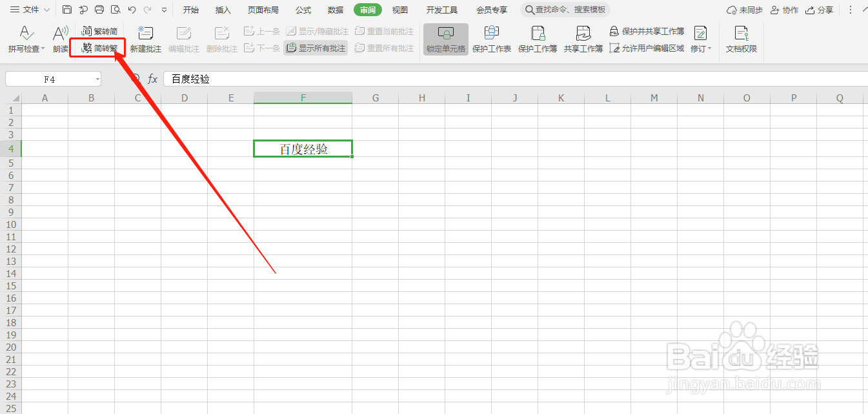Click the Undo arrow icon
The height and width of the screenshot is (414, 868).
(132, 10)
